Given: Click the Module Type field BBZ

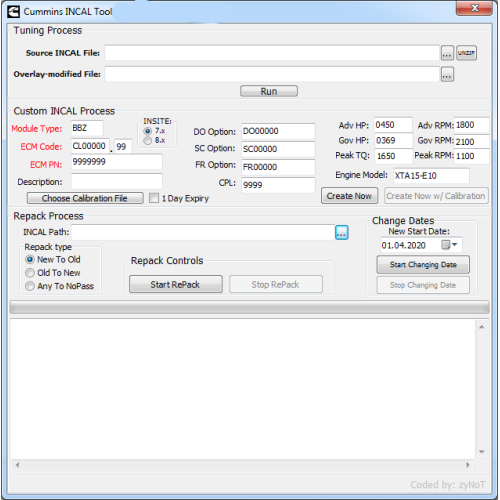Looking at the screenshot, I should tap(87, 128).
